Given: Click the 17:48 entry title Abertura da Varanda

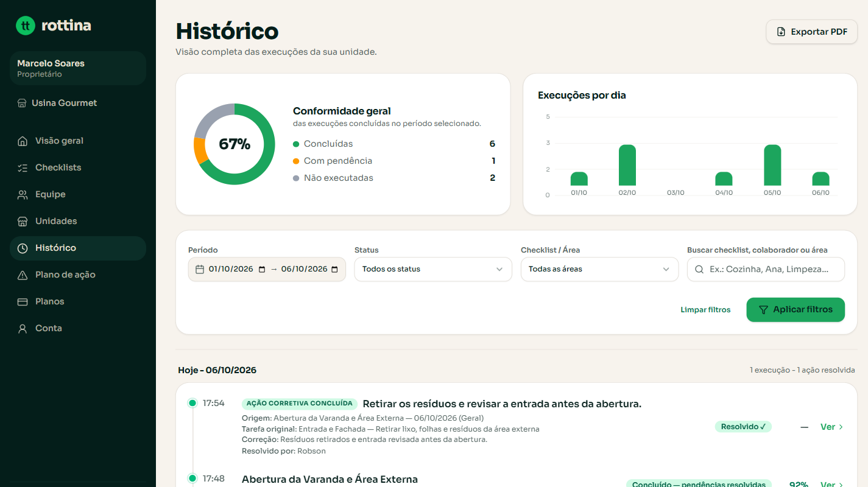Looking at the screenshot, I should click(x=330, y=479).
